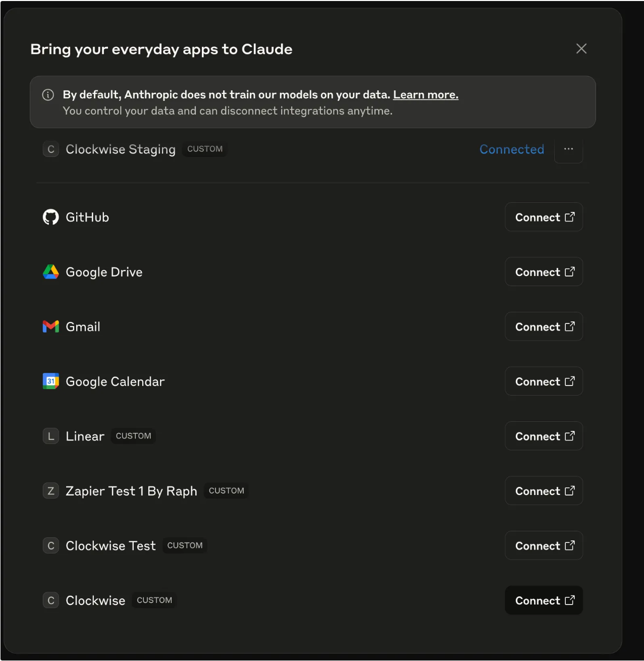Click the Clockwise Staging label text

pos(121,150)
